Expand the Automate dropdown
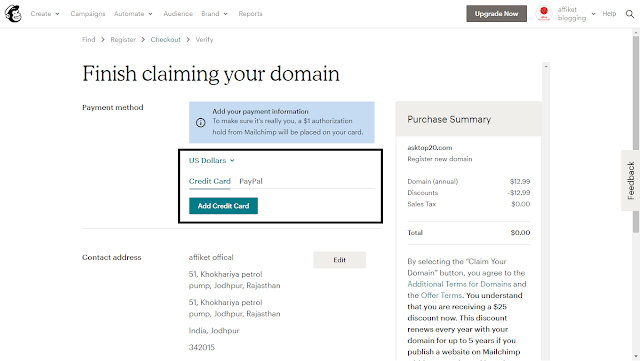This screenshot has height=361, width=640. coord(133,14)
